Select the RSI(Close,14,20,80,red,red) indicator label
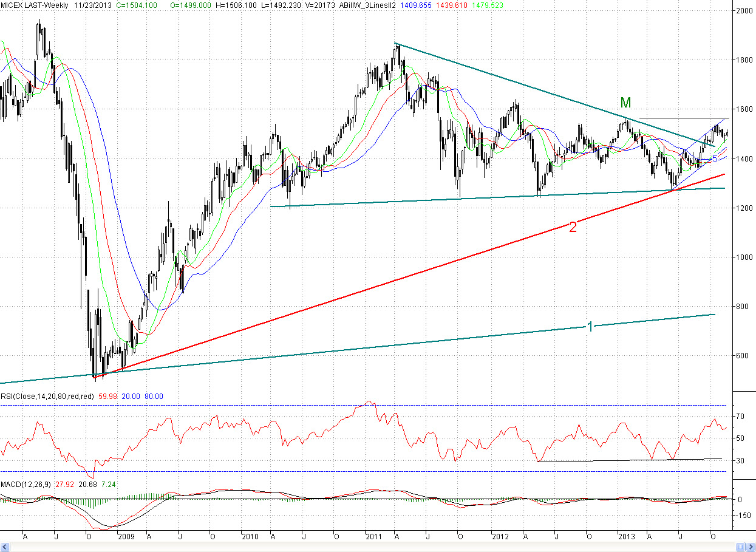756x552 pixels. [x=47, y=396]
